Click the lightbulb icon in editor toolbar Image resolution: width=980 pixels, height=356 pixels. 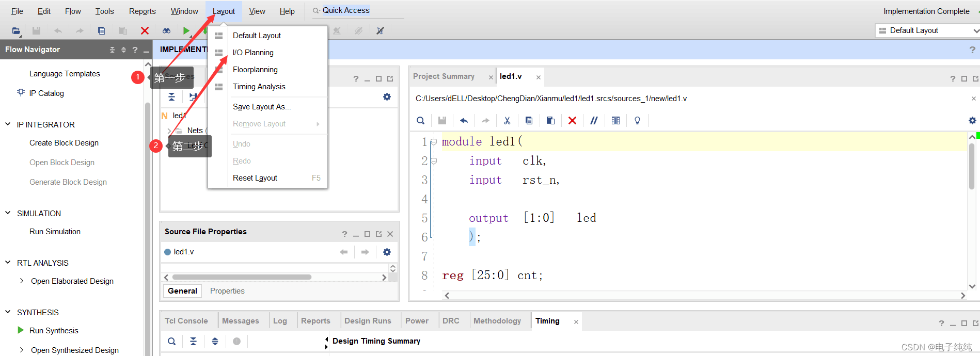click(637, 121)
